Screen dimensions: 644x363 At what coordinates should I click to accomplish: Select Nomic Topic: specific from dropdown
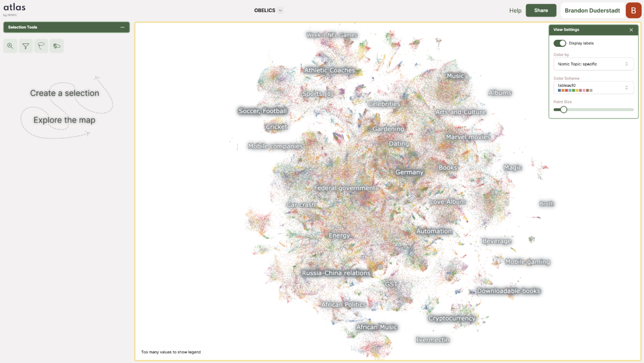pos(593,64)
